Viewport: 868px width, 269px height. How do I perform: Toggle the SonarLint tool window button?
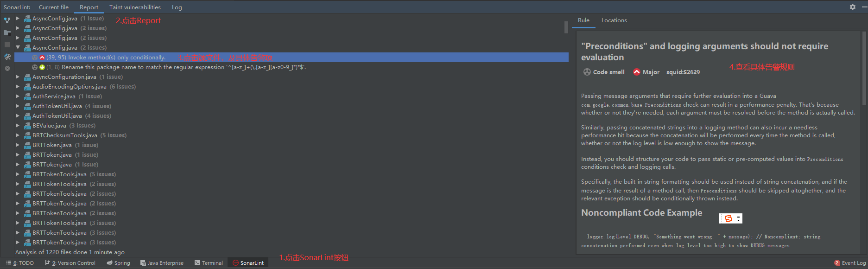click(248, 263)
